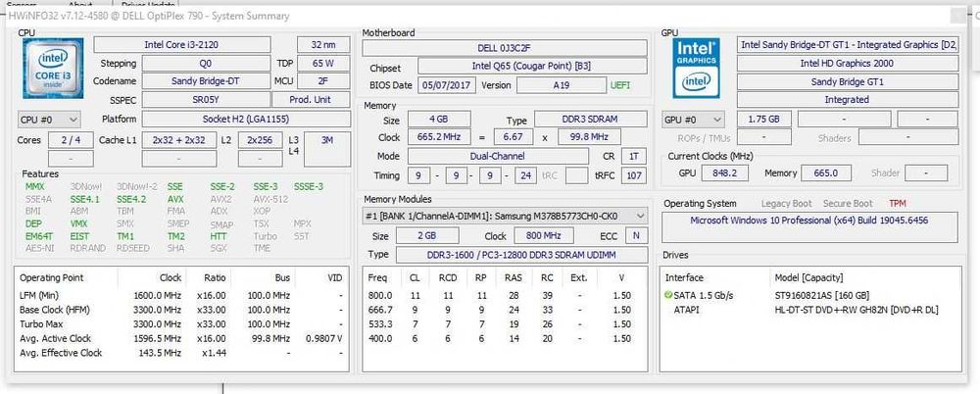
Task: Click the greyed AES-NI feature label
Action: (x=38, y=248)
